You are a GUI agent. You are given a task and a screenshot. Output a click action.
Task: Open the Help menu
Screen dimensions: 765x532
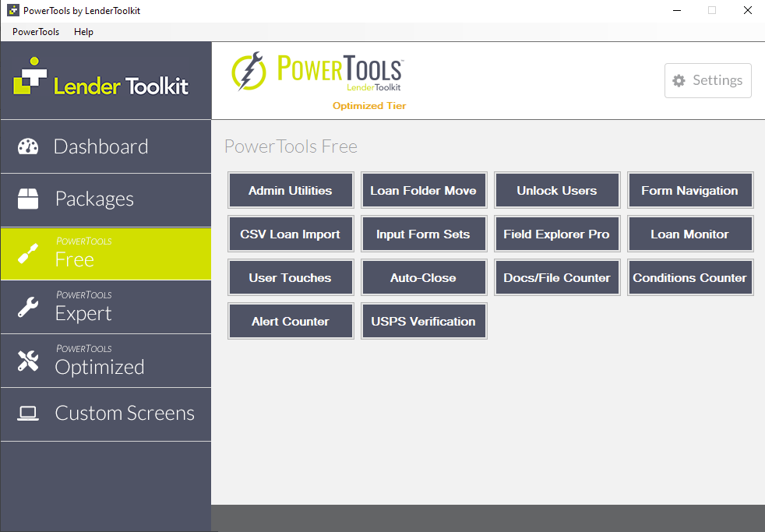pos(83,32)
